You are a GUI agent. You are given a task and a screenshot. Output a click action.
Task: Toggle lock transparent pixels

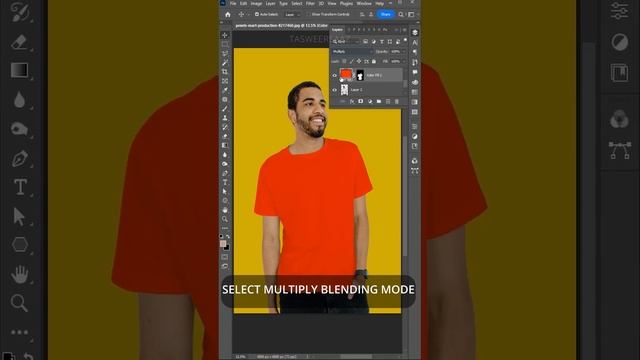click(344, 61)
